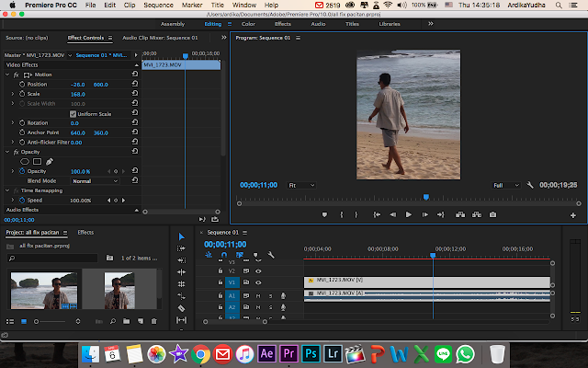Open Program monitor settings wrench
Viewport: 588px width, 368px height.
pos(530,185)
